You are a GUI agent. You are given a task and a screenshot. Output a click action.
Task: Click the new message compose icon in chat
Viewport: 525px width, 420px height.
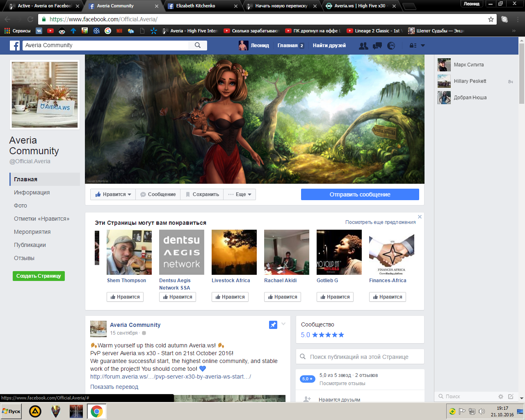click(x=511, y=397)
